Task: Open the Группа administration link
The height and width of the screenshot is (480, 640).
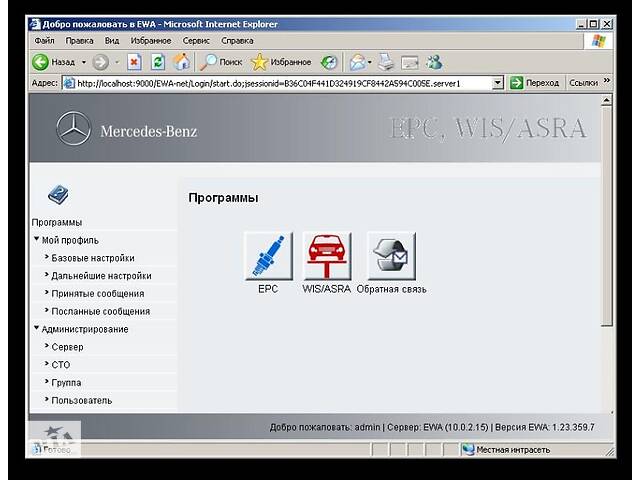Action: 66,383
